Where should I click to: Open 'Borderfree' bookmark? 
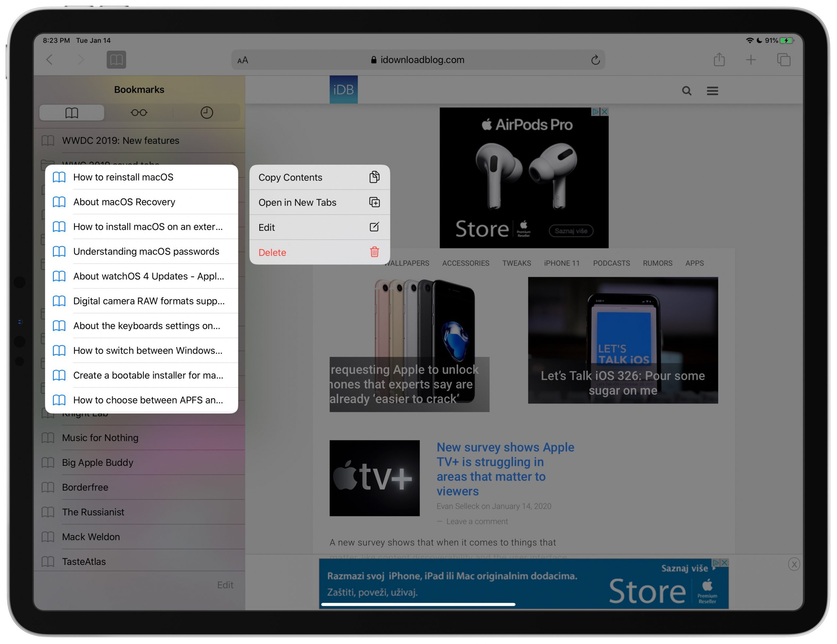pos(140,487)
